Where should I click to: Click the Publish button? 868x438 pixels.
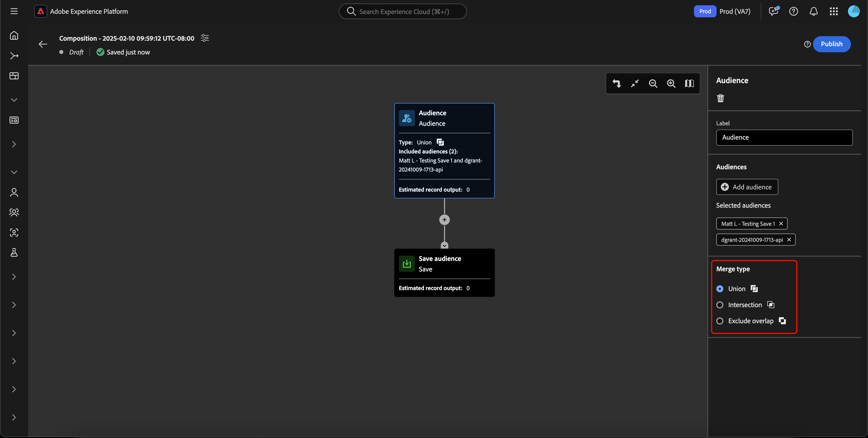pos(831,44)
